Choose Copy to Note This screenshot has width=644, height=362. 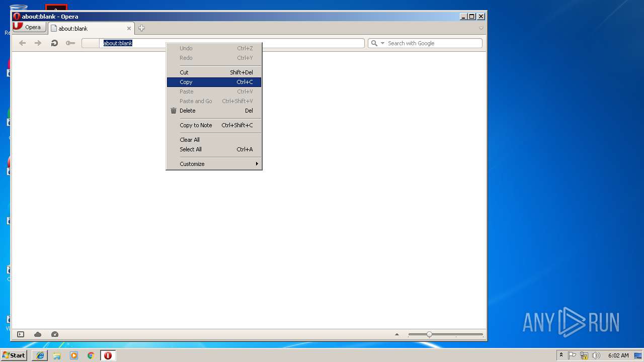coord(214,125)
